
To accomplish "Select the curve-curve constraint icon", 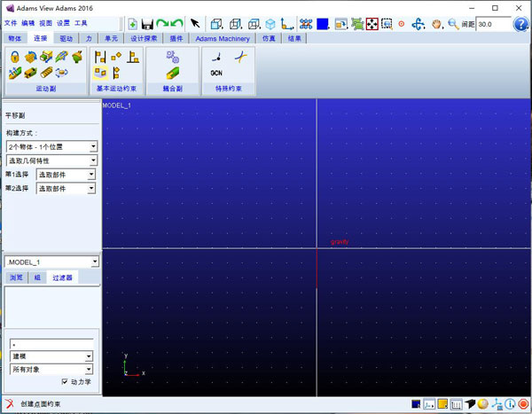I will click(x=240, y=57).
